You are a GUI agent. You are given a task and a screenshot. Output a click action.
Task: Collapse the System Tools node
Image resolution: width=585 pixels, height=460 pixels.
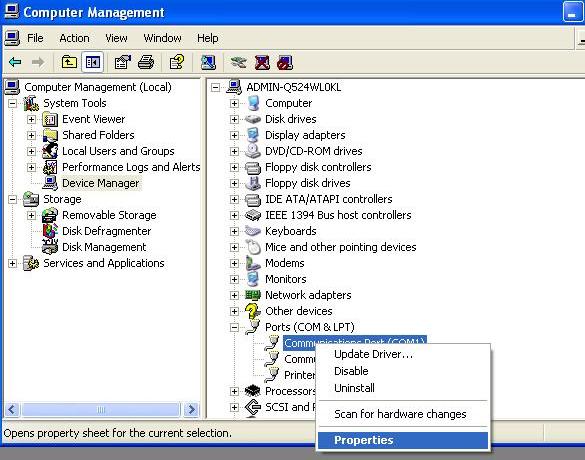(12, 103)
